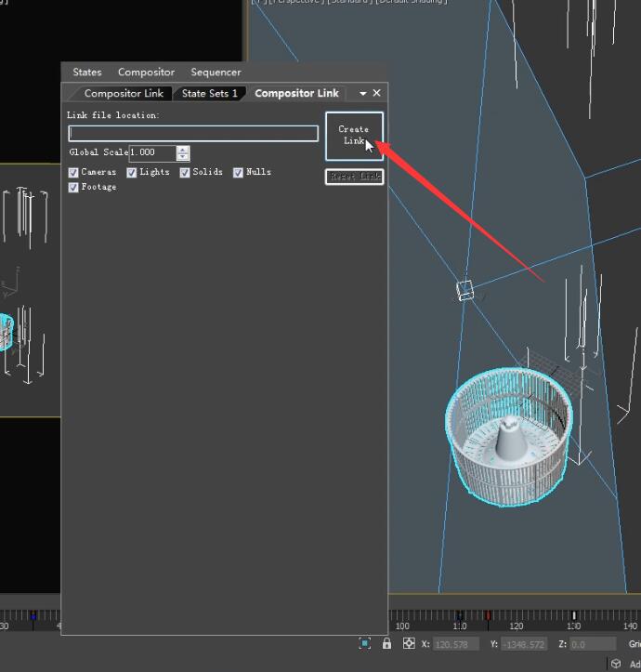This screenshot has height=672, width=641.
Task: Click the Create Link button
Action: (354, 136)
